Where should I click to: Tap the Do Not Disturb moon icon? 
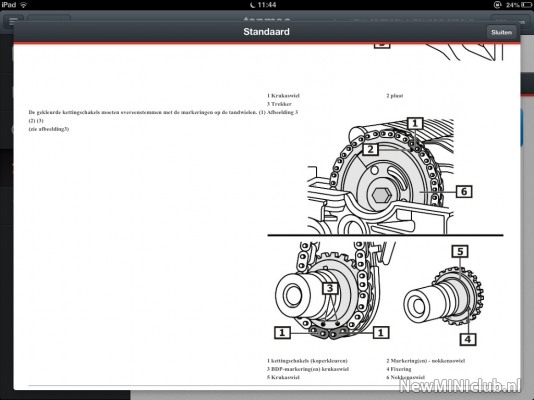tap(253, 5)
